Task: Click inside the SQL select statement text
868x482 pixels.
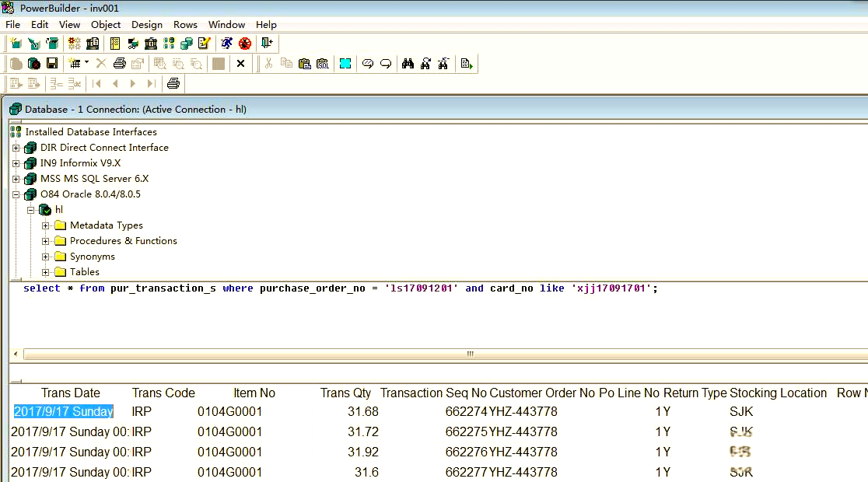Action: click(311, 288)
